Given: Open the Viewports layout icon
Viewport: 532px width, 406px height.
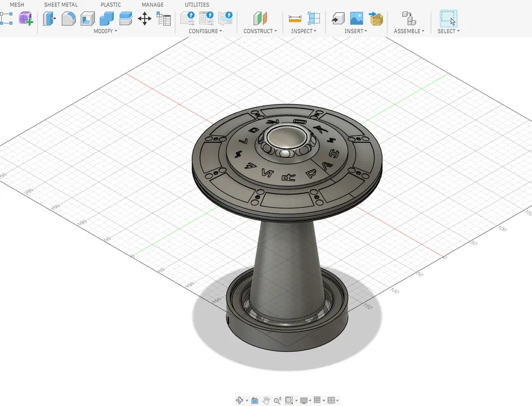Looking at the screenshot, I should click(331, 401).
